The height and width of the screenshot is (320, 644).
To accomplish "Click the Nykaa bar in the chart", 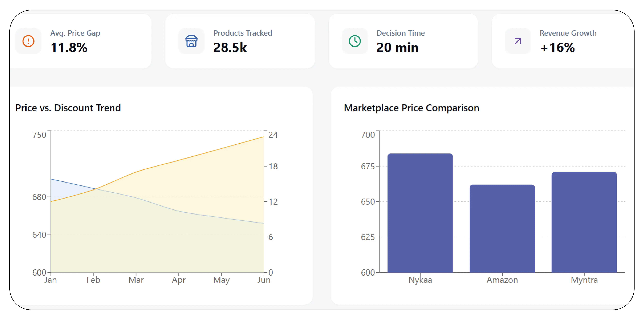I will [420, 213].
